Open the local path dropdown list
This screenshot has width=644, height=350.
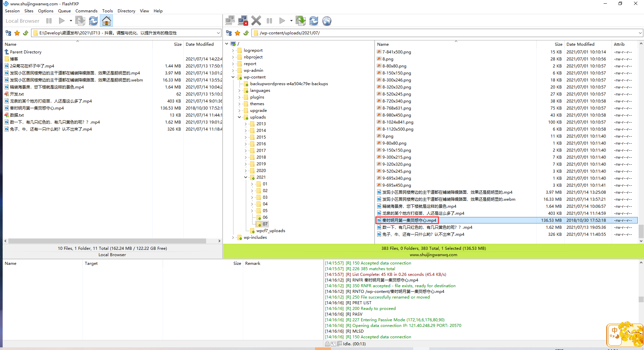click(218, 33)
